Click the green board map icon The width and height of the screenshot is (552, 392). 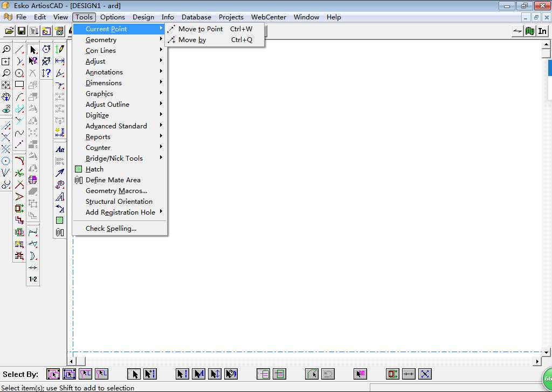(x=530, y=31)
